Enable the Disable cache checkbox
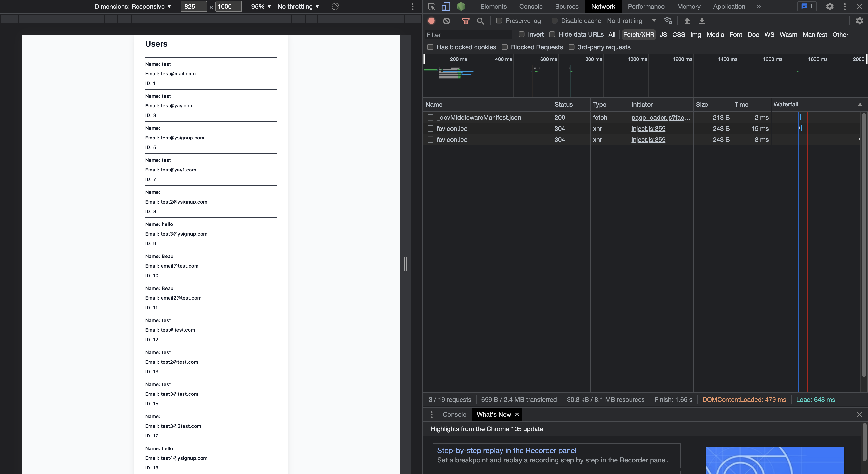The height and width of the screenshot is (474, 868). click(554, 20)
